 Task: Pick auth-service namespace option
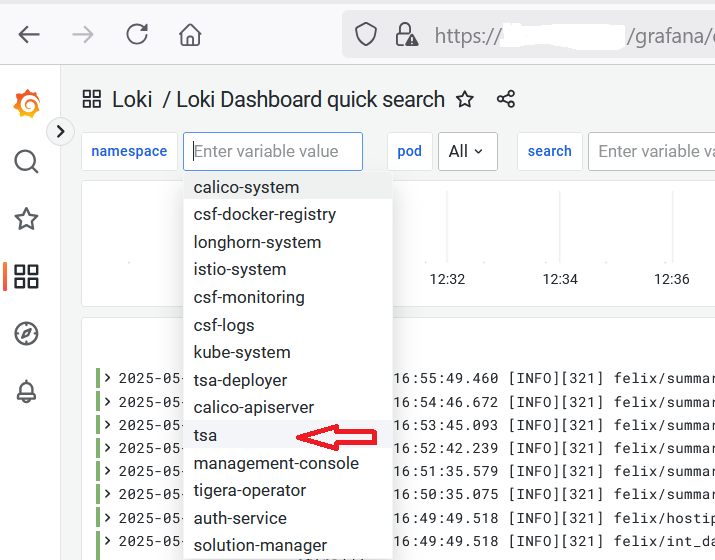point(288,519)
